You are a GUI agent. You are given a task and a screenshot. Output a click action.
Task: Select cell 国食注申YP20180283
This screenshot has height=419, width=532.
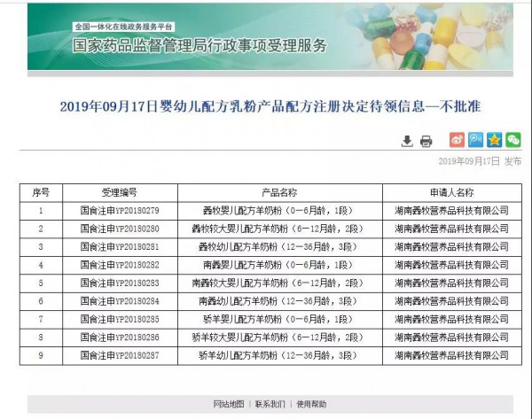[120, 283]
